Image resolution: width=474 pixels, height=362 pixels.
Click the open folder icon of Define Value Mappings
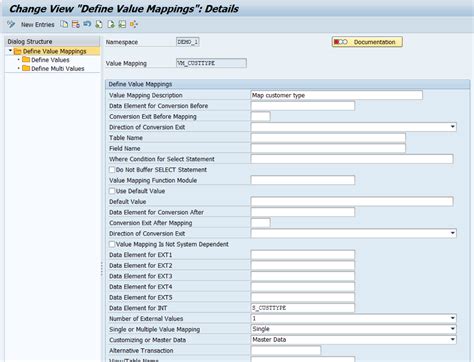coord(18,51)
